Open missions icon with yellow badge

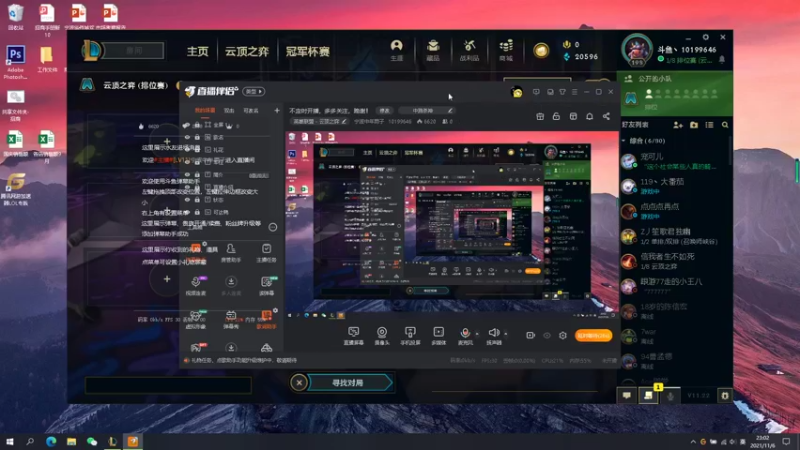point(649,395)
